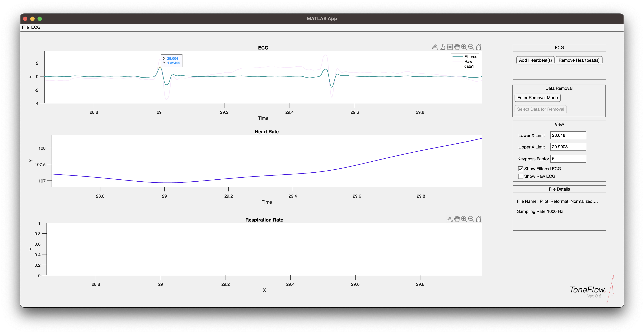Enable data tips tool on ECG plot

pos(450,47)
